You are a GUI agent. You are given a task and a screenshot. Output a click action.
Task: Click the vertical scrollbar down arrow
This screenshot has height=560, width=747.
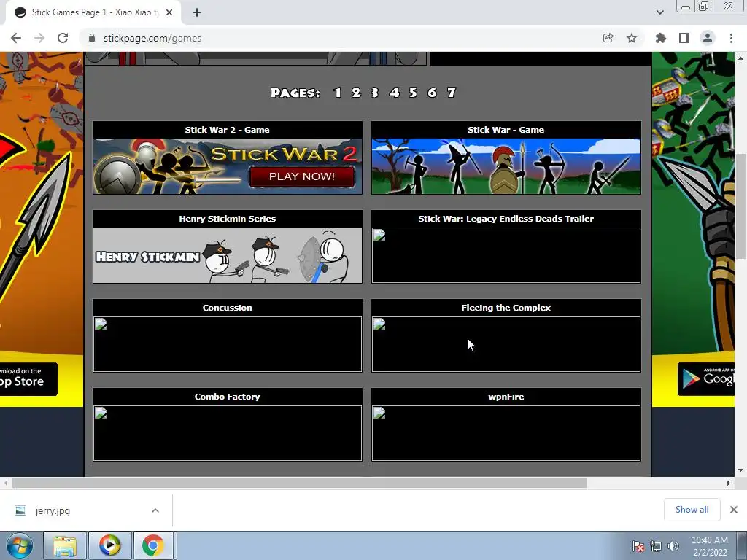click(740, 470)
